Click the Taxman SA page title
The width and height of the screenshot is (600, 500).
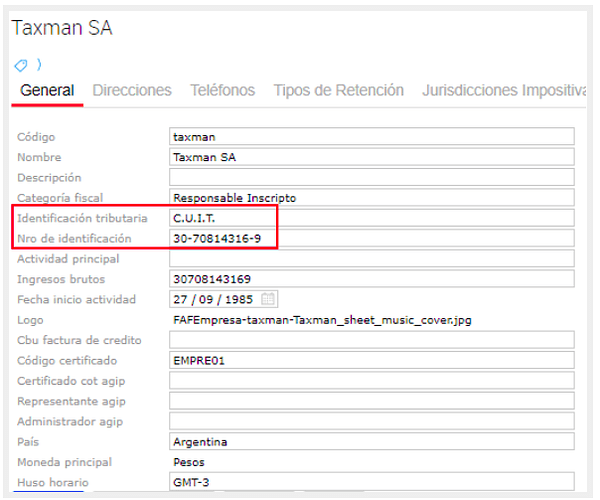click(x=62, y=28)
